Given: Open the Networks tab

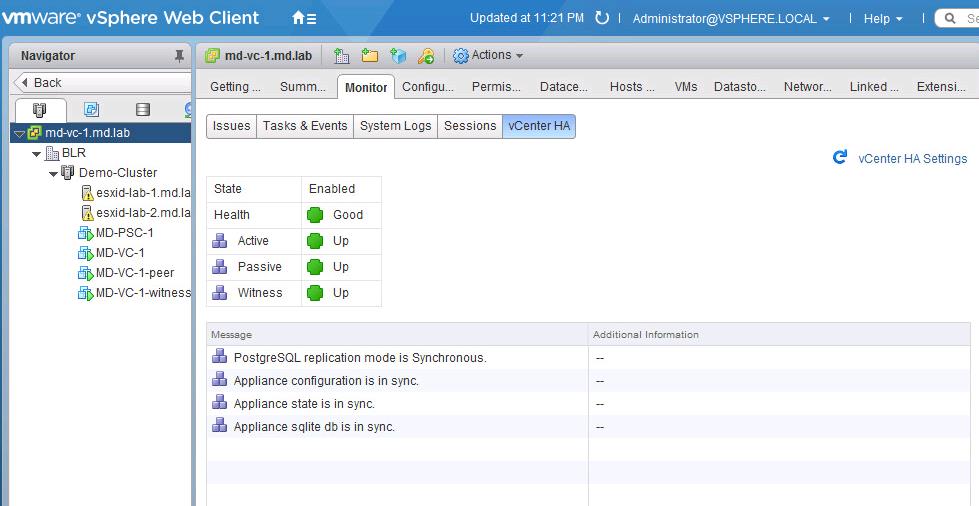Looking at the screenshot, I should coord(808,87).
